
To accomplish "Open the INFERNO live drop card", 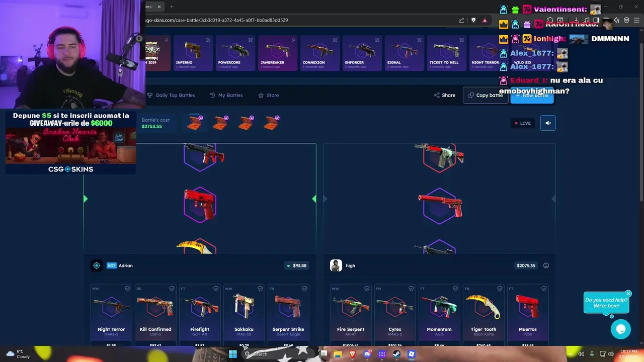I will [193, 53].
